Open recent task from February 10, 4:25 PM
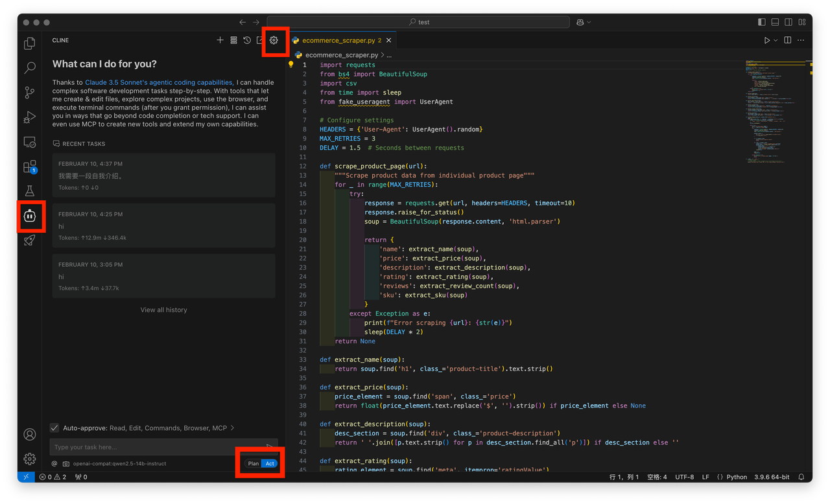 (x=163, y=225)
